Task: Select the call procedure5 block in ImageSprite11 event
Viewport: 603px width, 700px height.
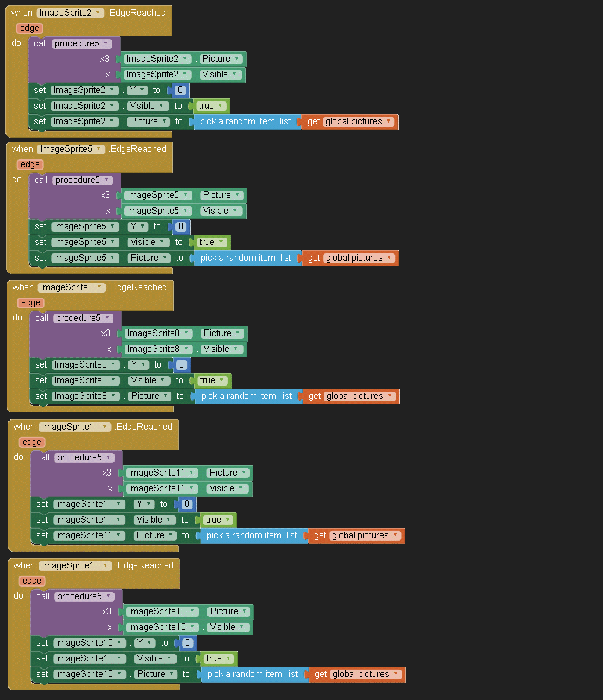Action: (x=43, y=457)
